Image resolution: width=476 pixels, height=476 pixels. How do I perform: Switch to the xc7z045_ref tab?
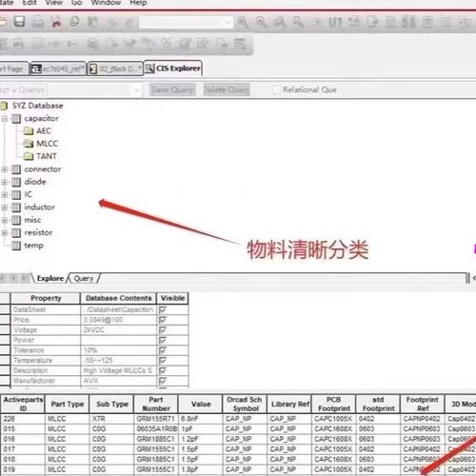pyautogui.click(x=58, y=69)
